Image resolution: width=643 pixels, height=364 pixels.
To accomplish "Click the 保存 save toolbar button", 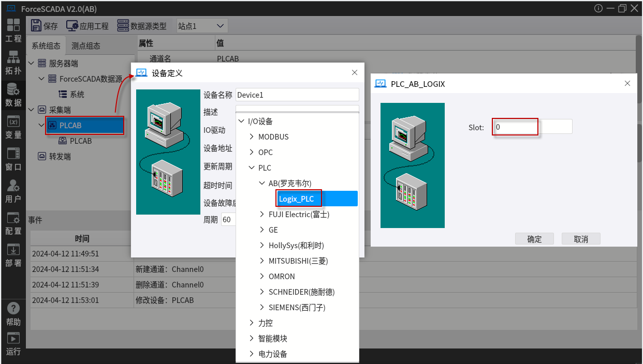I will point(45,26).
